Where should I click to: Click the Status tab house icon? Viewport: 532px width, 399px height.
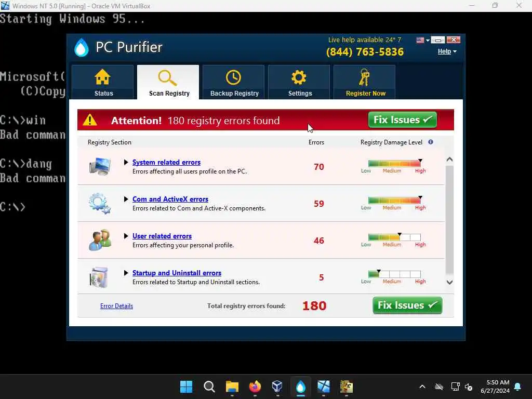[x=102, y=77]
